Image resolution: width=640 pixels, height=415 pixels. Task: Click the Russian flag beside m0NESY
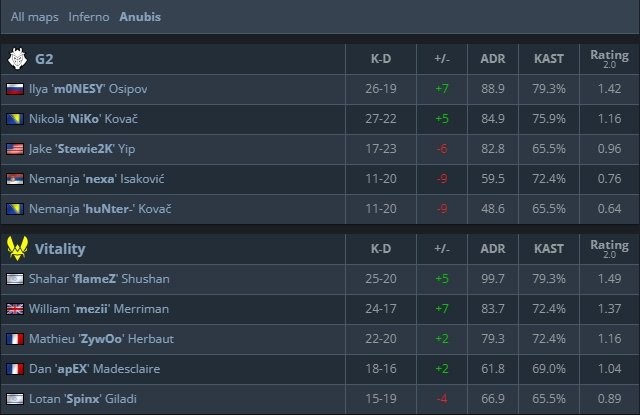[x=15, y=89]
